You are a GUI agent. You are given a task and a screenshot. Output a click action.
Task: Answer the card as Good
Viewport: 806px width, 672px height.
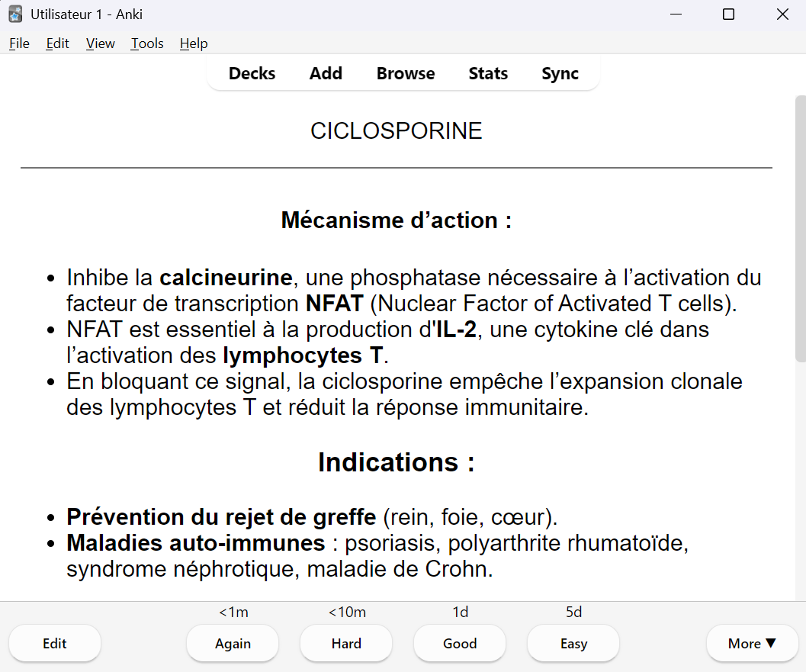(460, 644)
